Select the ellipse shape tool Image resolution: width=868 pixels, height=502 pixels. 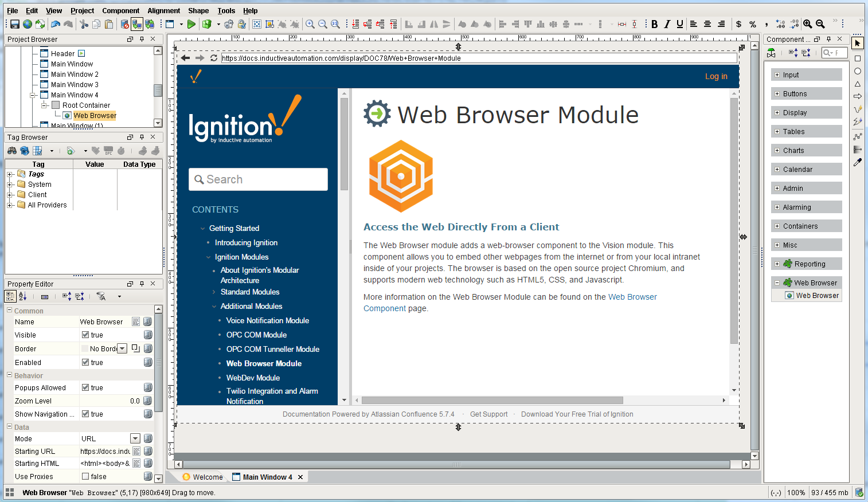(858, 71)
